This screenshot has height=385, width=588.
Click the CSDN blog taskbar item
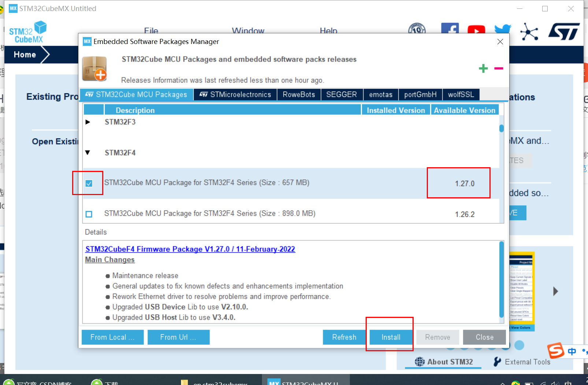click(x=40, y=381)
